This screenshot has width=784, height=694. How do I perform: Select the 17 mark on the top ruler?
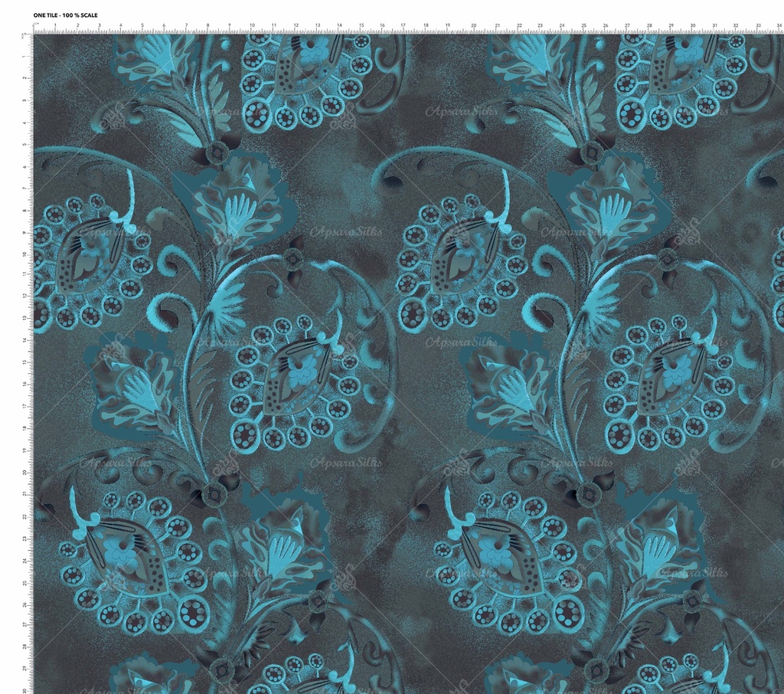(403, 26)
